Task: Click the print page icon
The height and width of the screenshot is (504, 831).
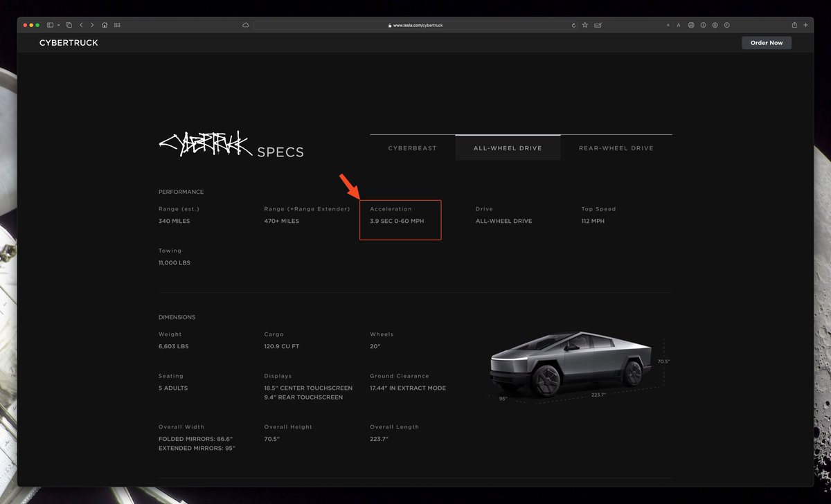Action: coord(691,25)
